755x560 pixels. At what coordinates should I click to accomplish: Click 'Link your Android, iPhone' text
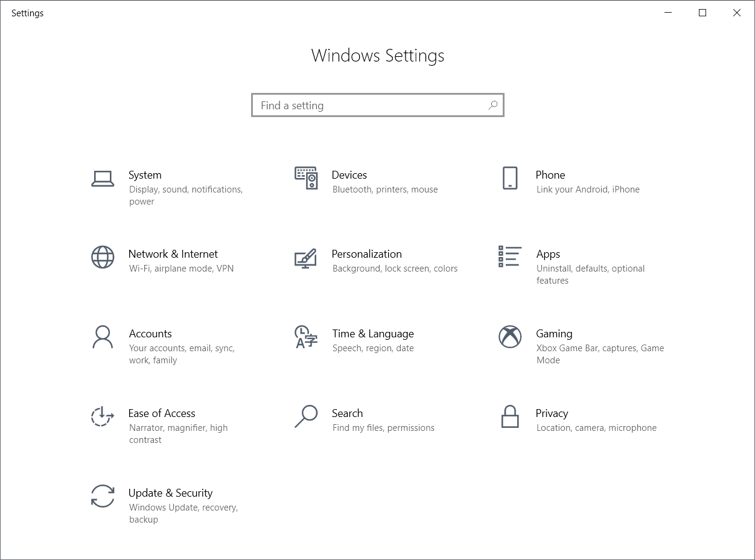588,189
